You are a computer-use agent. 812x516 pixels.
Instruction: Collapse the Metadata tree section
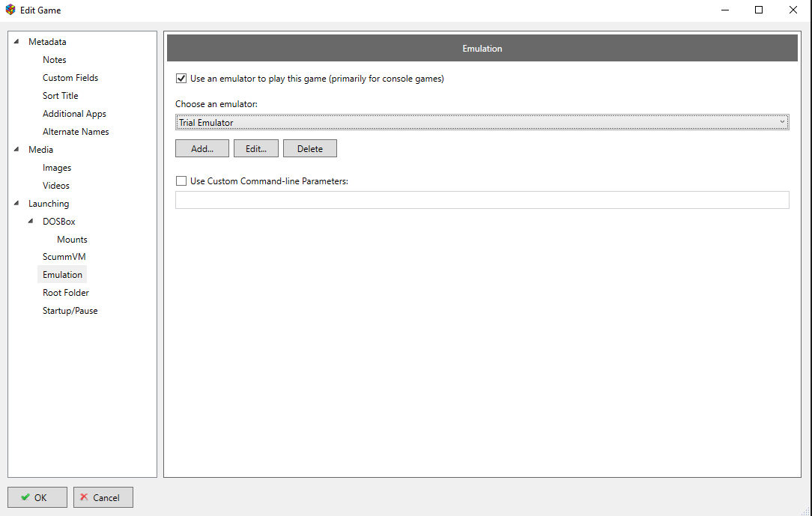pos(16,42)
